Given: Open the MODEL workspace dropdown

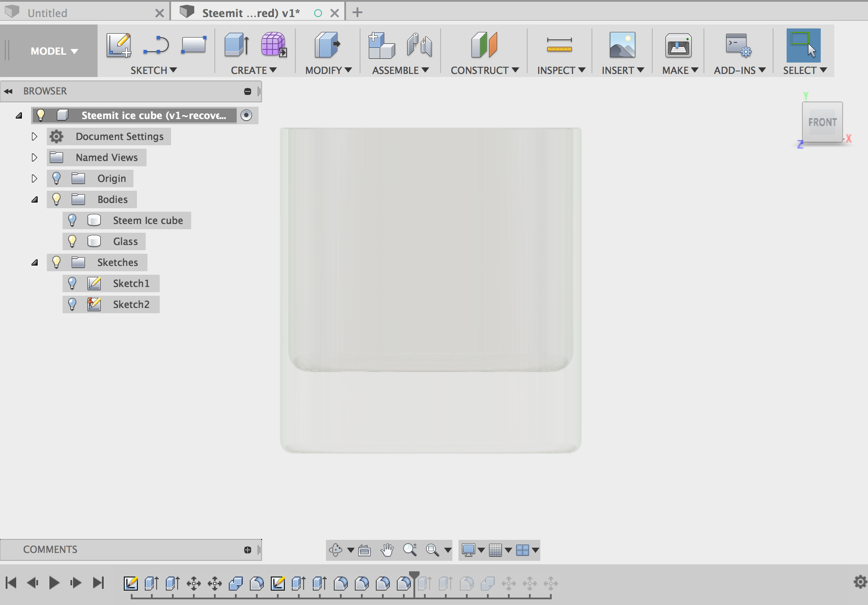Looking at the screenshot, I should click(x=54, y=51).
